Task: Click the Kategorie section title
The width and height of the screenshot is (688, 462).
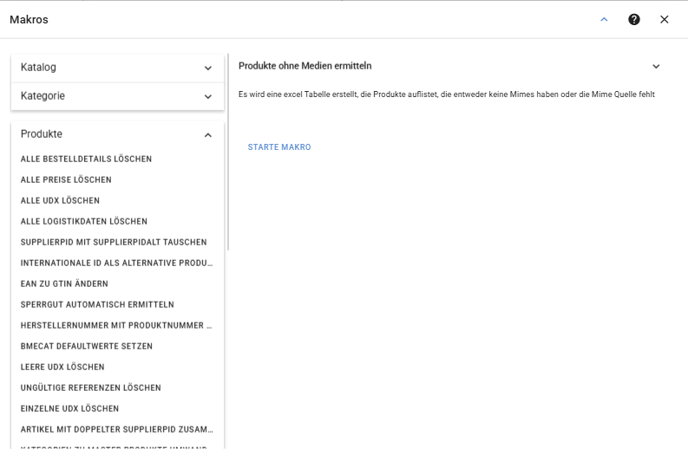Action: 43,96
